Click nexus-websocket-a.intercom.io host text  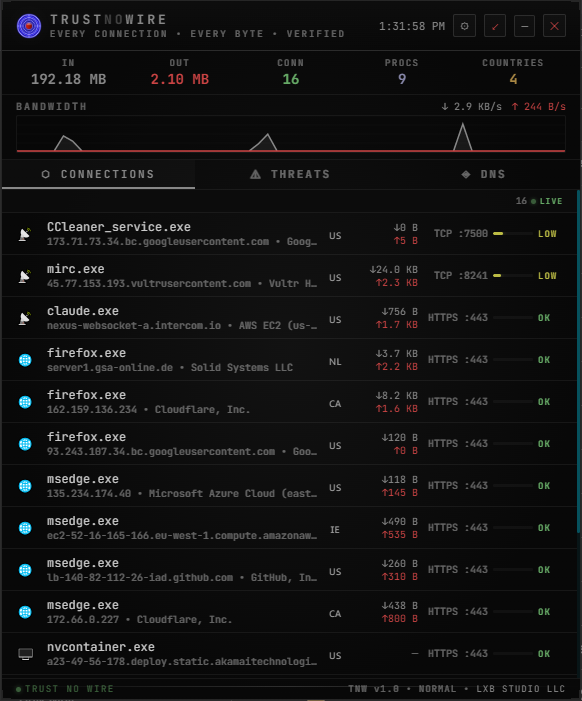pos(134,325)
